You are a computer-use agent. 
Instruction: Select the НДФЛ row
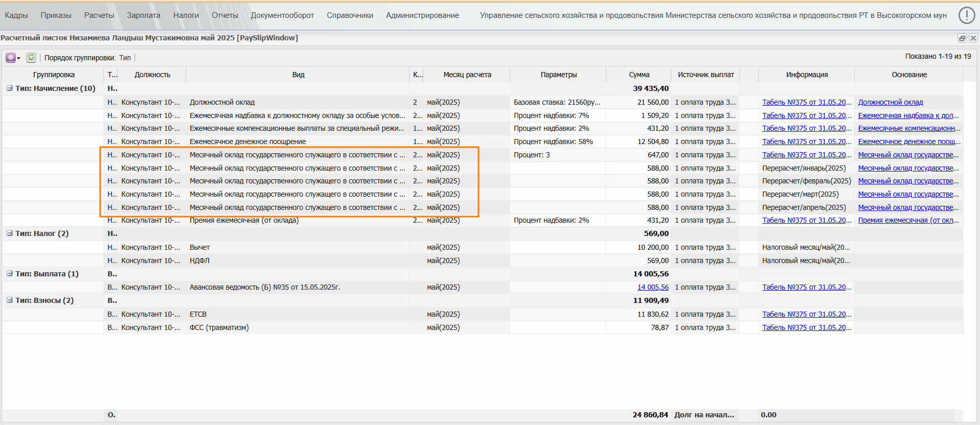click(483, 261)
